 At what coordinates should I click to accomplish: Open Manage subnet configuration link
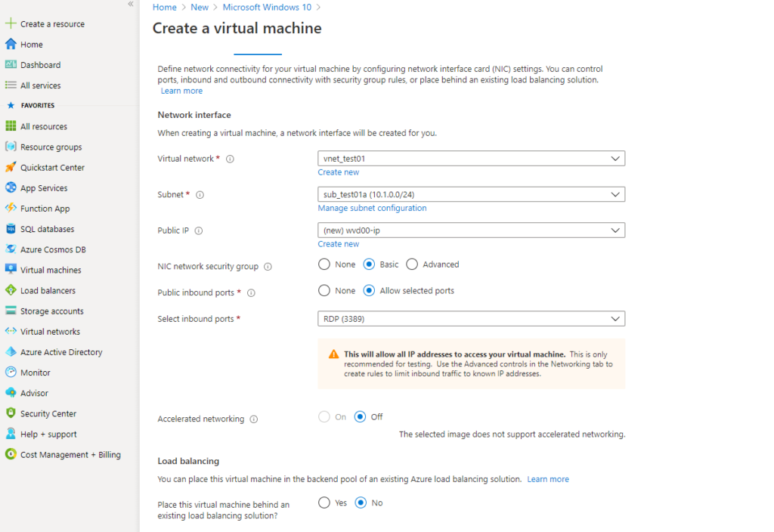tap(372, 209)
